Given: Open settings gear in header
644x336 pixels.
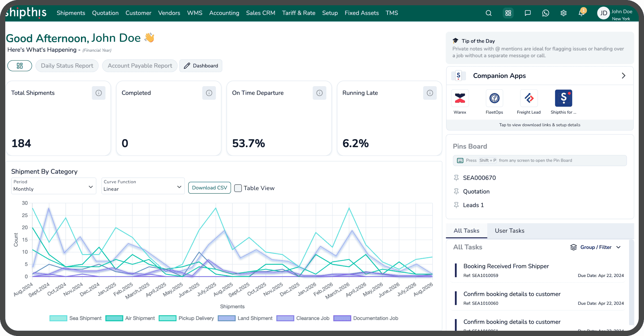Looking at the screenshot, I should click(x=564, y=13).
